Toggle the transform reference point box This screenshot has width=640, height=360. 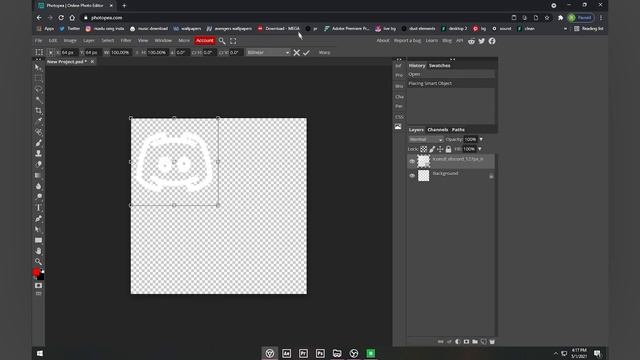point(51,53)
